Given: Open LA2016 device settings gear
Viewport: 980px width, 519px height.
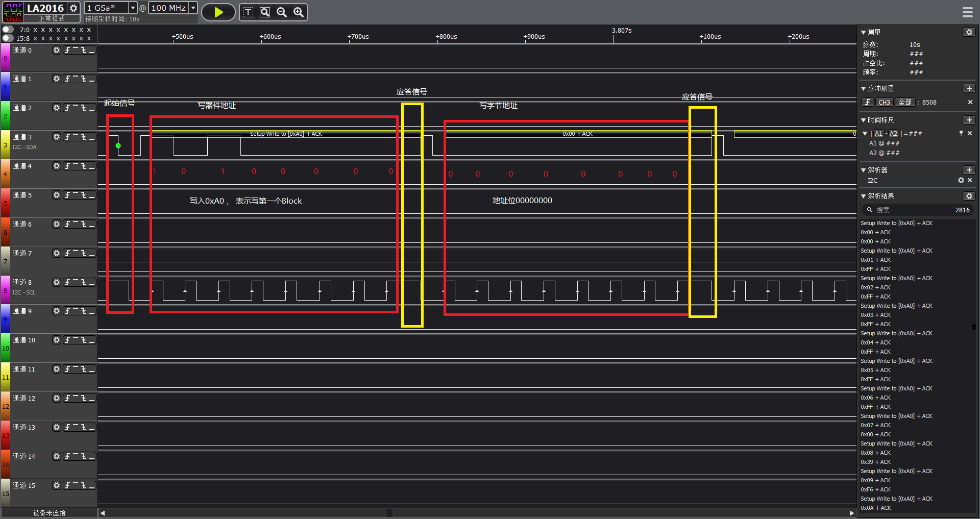Looking at the screenshot, I should 73,8.
